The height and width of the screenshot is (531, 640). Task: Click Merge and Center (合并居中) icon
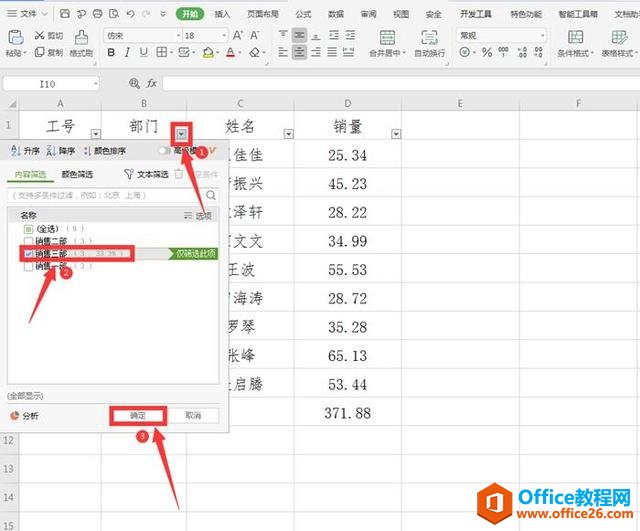tap(387, 38)
